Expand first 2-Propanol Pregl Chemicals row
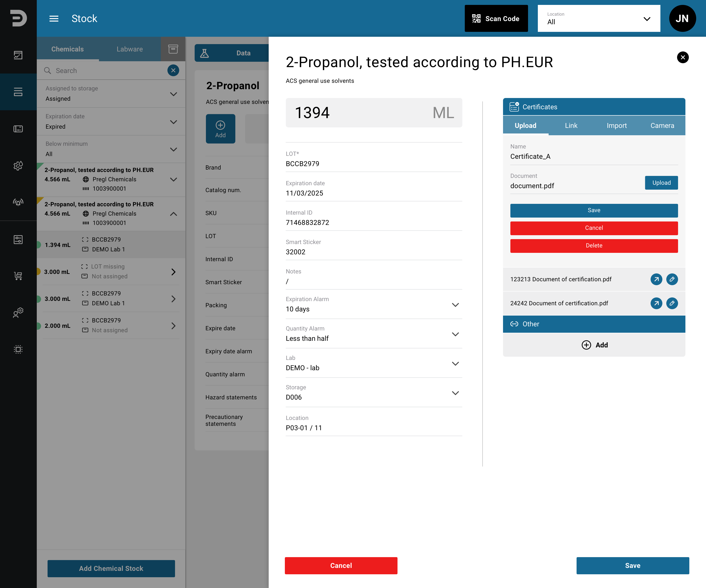Viewport: 706px width, 588px height. (173, 179)
